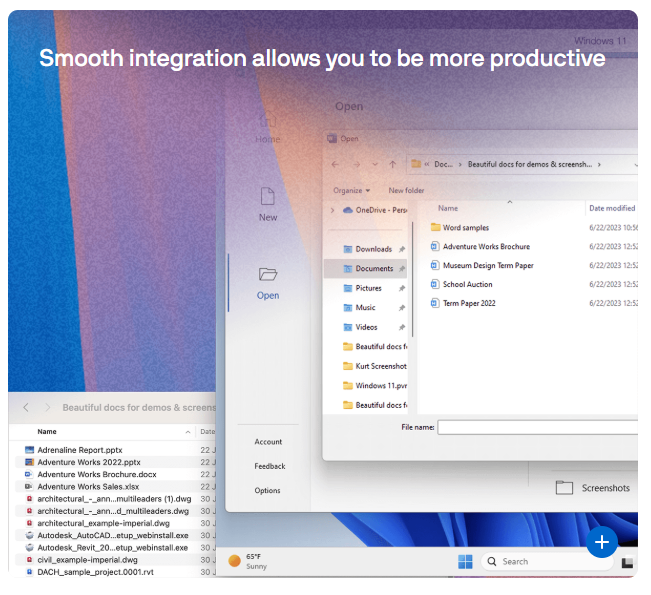Select Adventure Works Brochure document

480,247
